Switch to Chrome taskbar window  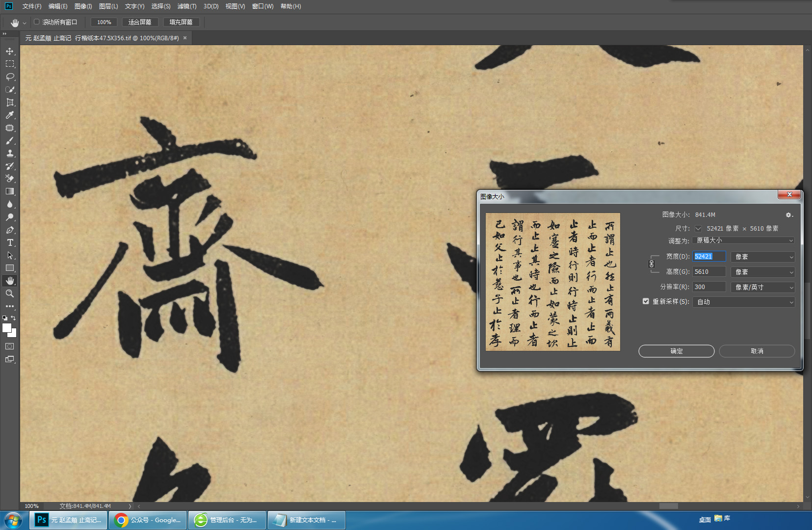pos(148,520)
